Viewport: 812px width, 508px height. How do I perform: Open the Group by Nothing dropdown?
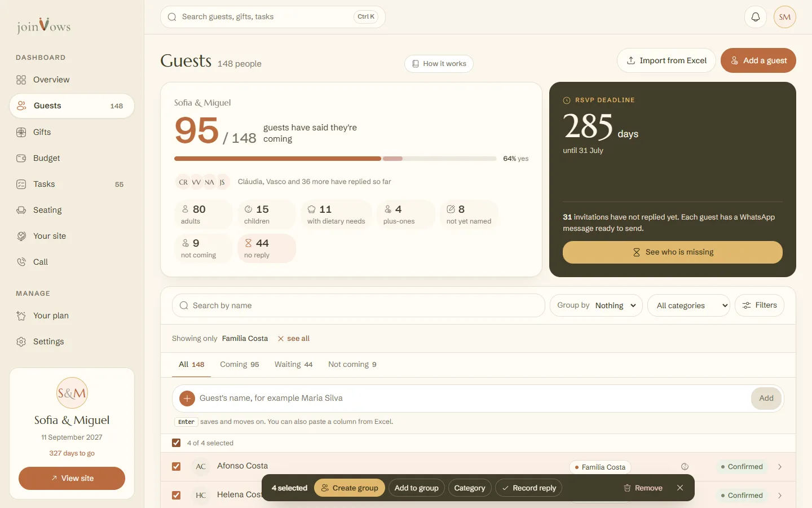(x=596, y=305)
